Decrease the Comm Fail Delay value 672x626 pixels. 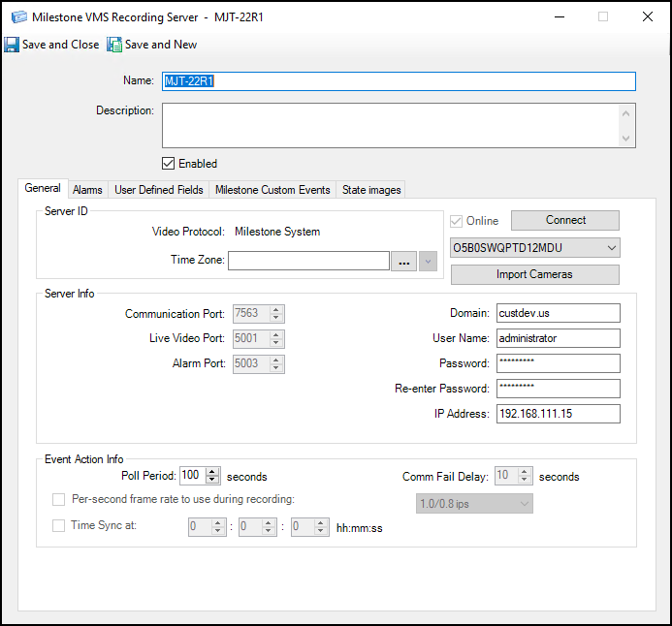tap(525, 480)
